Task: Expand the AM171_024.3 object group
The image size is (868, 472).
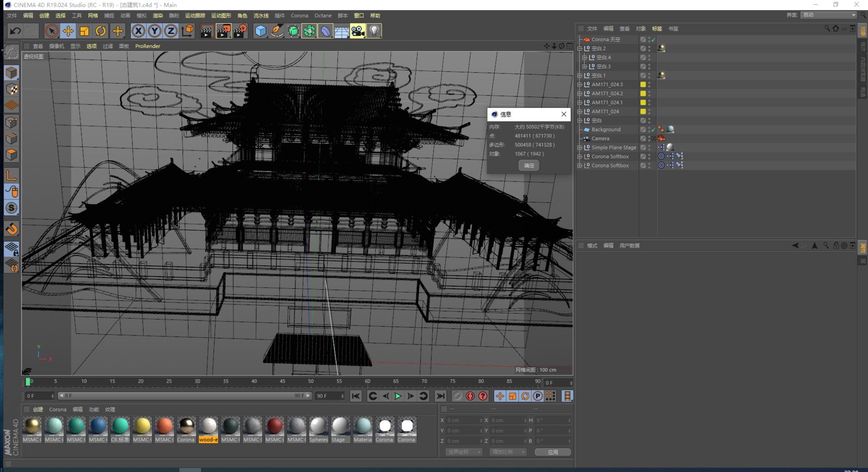Action: 580,85
